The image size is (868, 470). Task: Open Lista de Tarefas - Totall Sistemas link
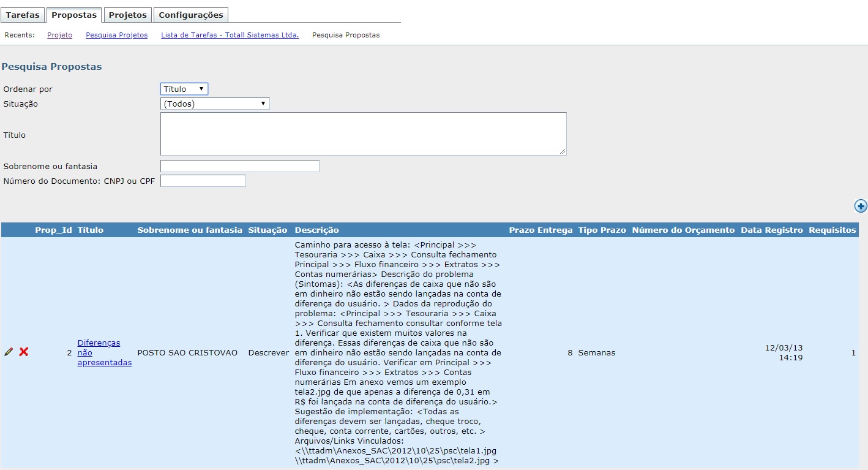click(230, 35)
